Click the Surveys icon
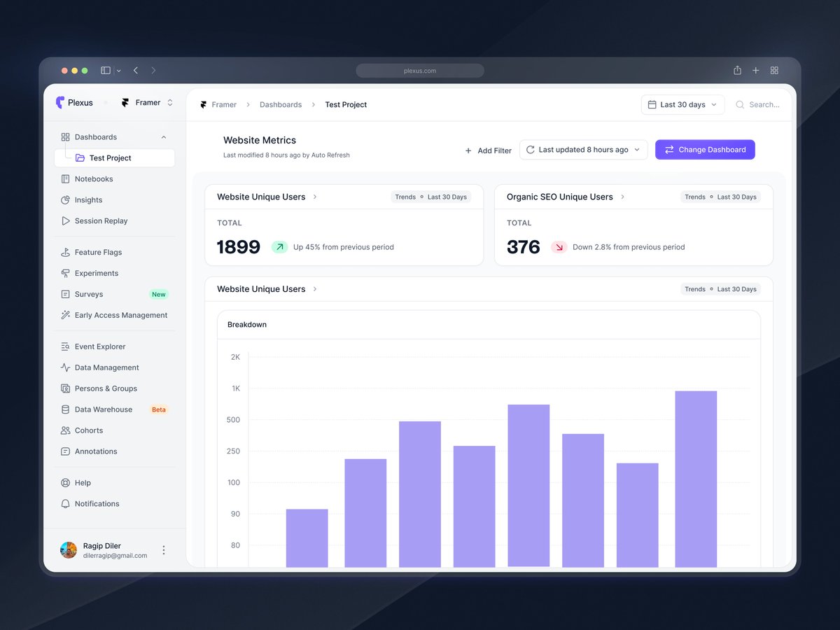 click(x=65, y=295)
